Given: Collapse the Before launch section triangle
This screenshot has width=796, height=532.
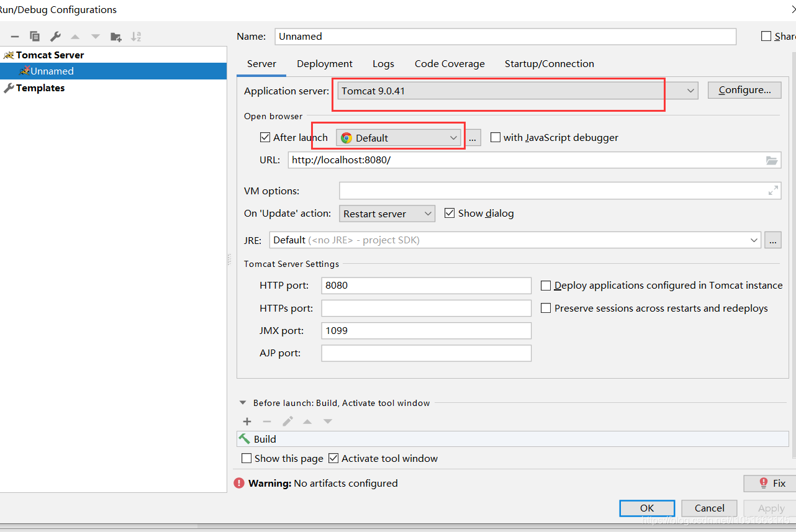Looking at the screenshot, I should pos(243,403).
